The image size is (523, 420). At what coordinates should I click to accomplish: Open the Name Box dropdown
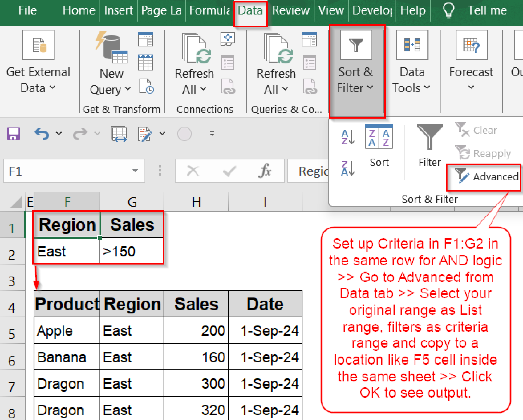point(135,171)
